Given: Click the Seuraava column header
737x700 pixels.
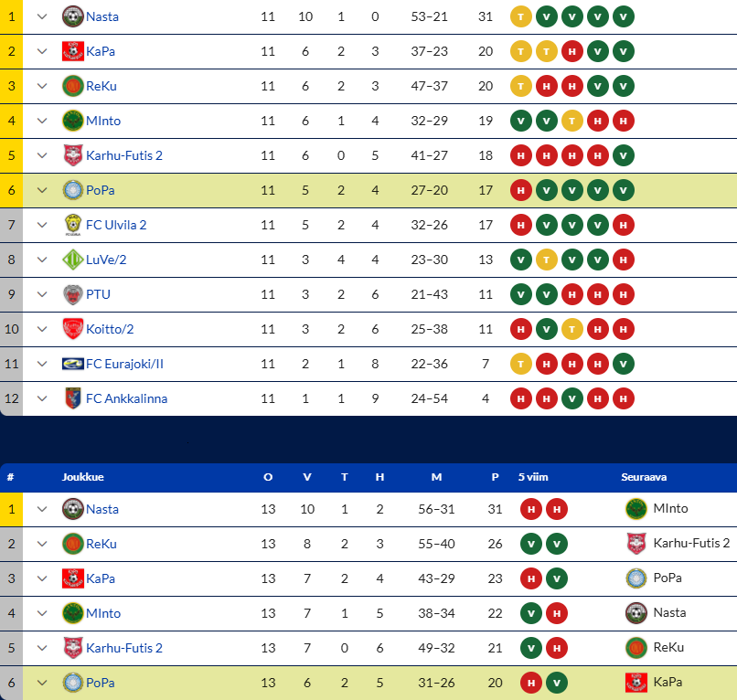Looking at the screenshot, I should pyautogui.click(x=644, y=477).
